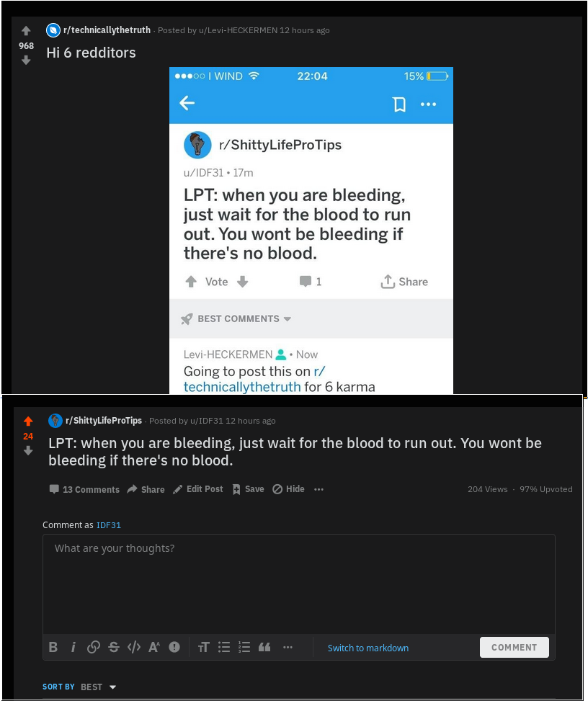The height and width of the screenshot is (701, 588).
Task: Insert a quote block
Action: coord(264,647)
